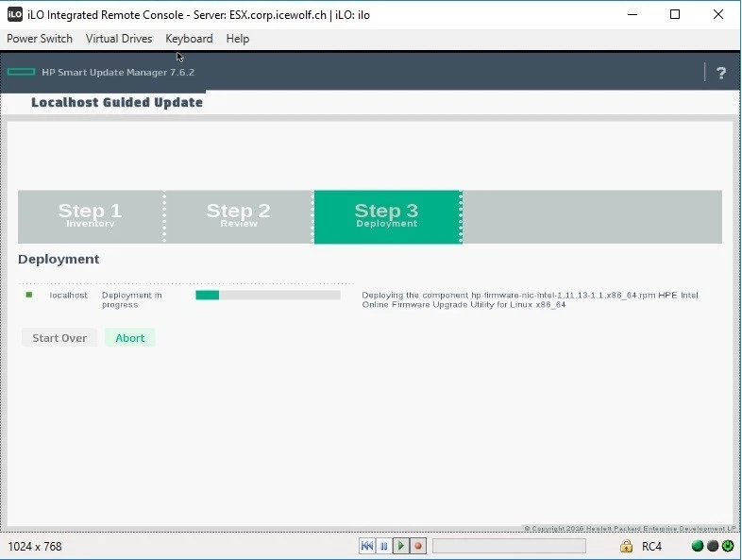742x560 pixels.
Task: Click the red record icon
Action: [x=418, y=546]
